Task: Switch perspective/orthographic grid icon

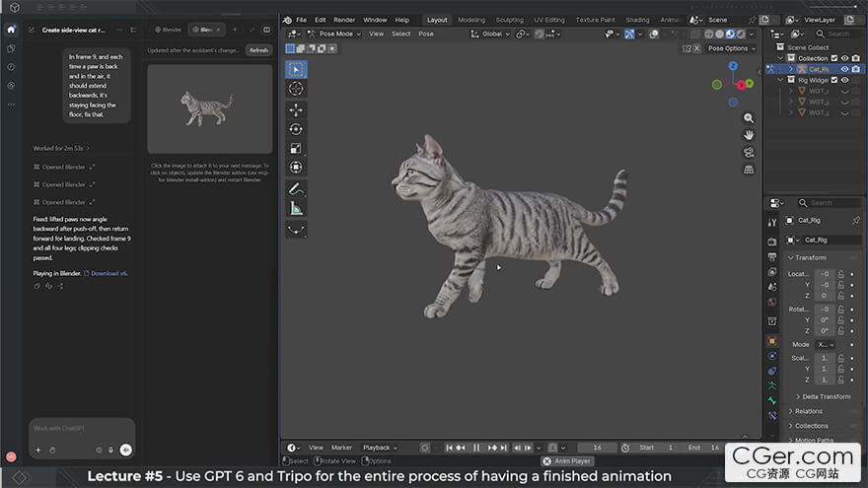Action: [x=749, y=170]
